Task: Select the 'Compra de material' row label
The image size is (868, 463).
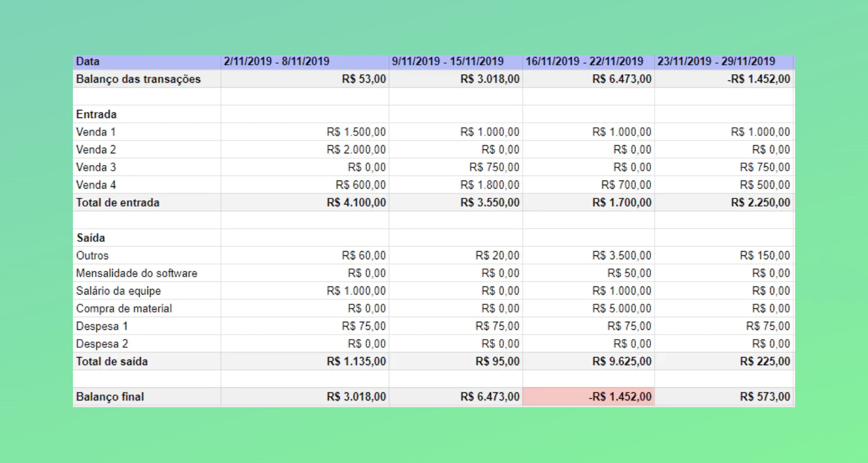Action: 147,308
